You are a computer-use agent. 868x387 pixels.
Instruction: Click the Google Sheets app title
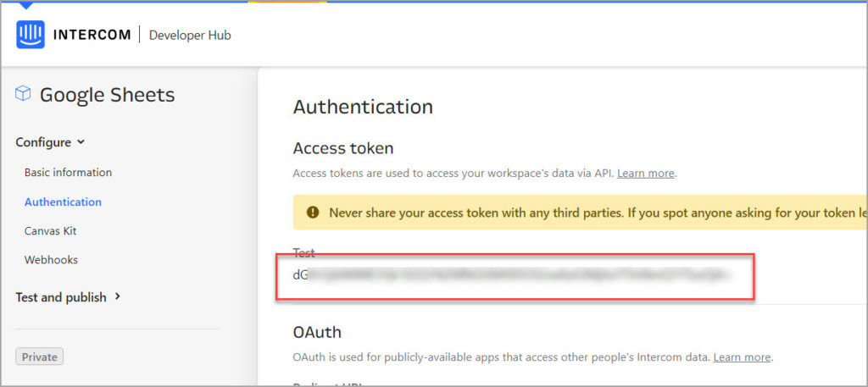(107, 95)
